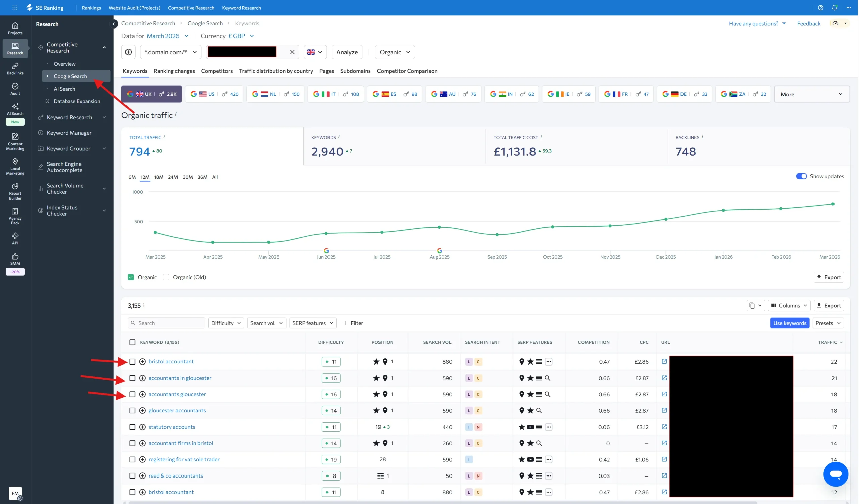Image resolution: width=859 pixels, height=504 pixels.
Task: Open Local Marketing sidebar icon
Action: pyautogui.click(x=15, y=166)
